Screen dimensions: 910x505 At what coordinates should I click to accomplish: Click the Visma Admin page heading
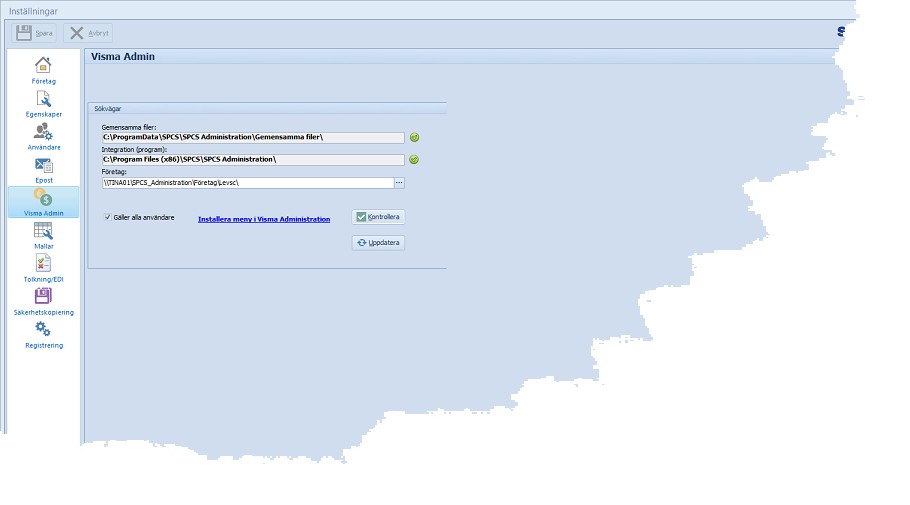[123, 56]
